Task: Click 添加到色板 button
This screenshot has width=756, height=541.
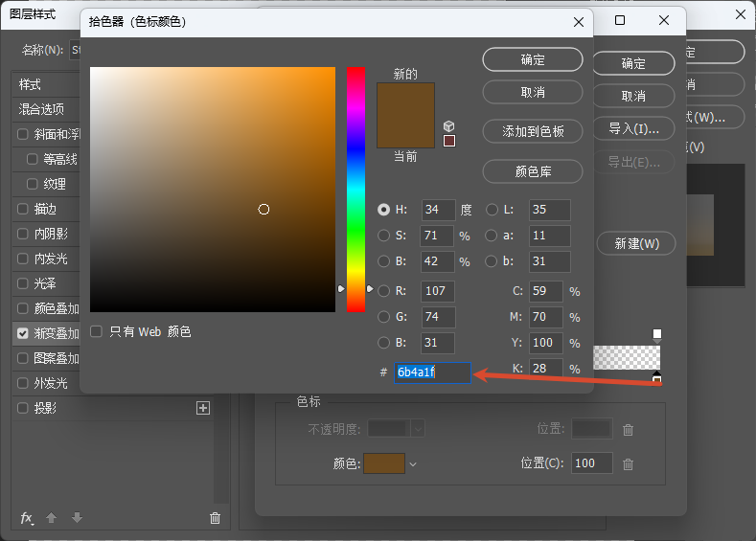Action: point(533,131)
